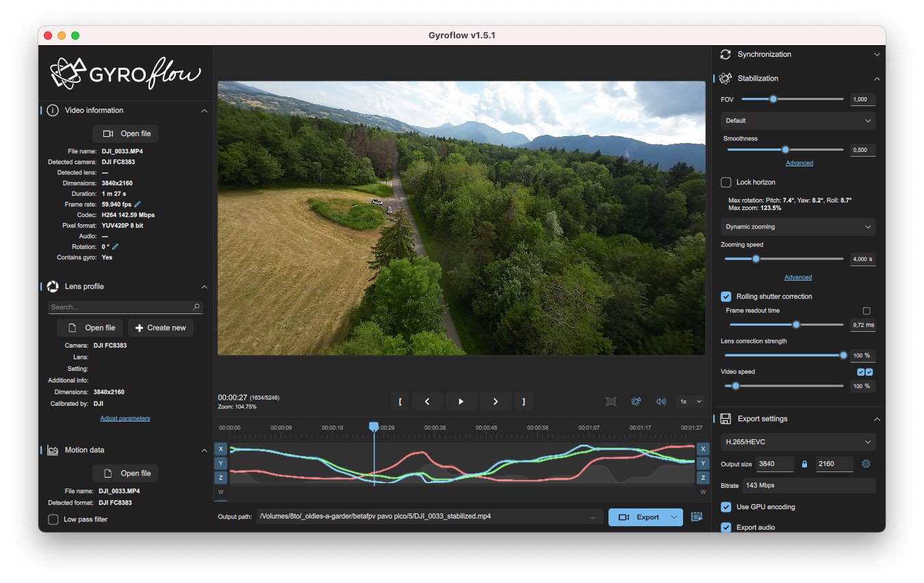
Task: Set trim end with right bracket
Action: (x=524, y=402)
